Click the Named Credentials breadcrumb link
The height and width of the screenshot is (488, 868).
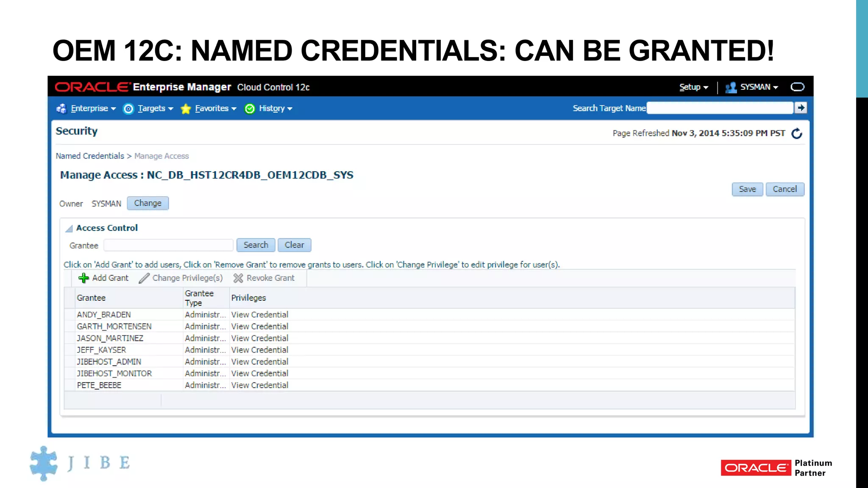coord(90,156)
